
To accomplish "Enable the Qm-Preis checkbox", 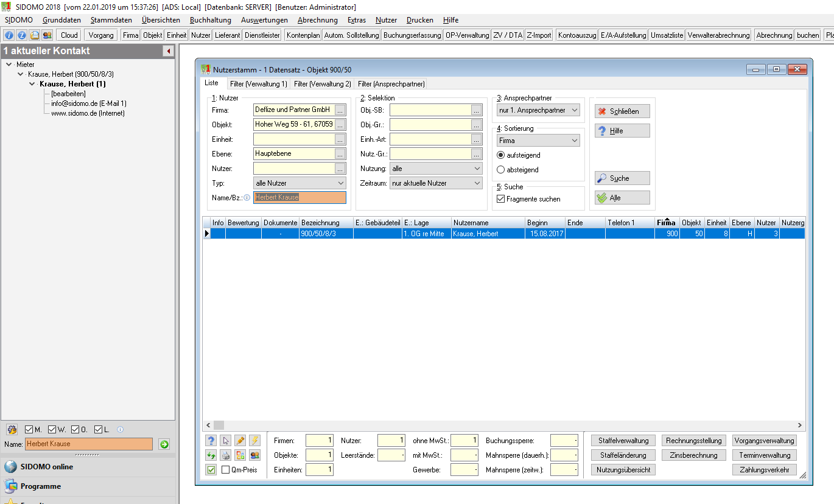I will click(226, 470).
